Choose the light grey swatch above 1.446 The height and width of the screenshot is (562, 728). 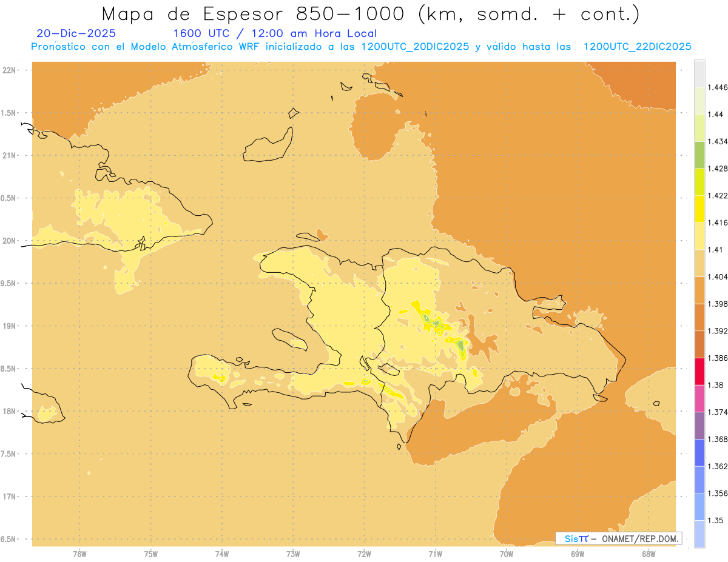(699, 73)
